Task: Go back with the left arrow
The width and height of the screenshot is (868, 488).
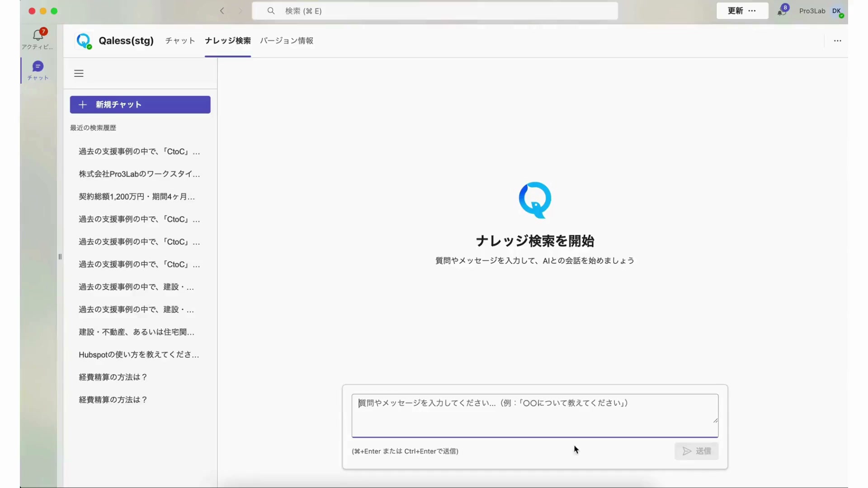Action: pyautogui.click(x=222, y=11)
